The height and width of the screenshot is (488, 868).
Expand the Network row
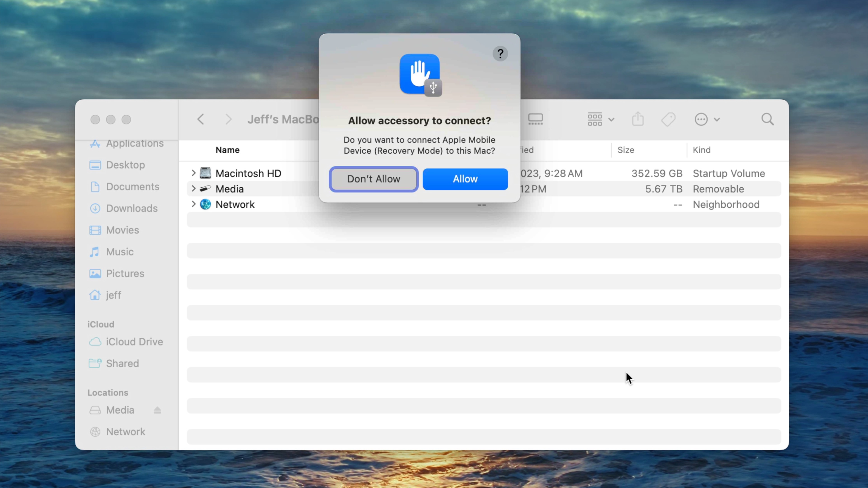(193, 204)
